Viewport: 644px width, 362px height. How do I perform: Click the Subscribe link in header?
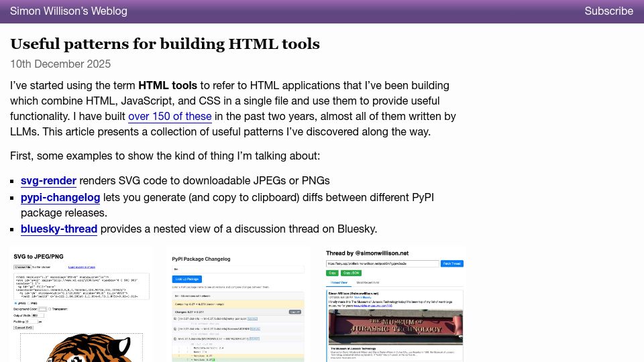[x=608, y=11]
